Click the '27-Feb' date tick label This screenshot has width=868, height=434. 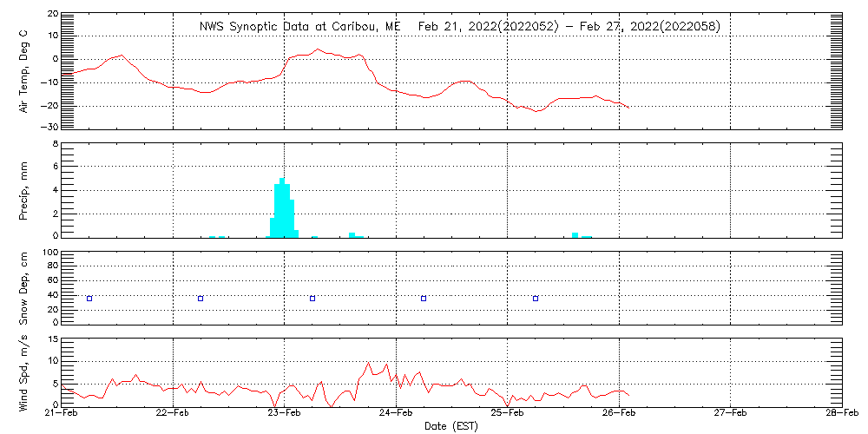[x=731, y=413]
